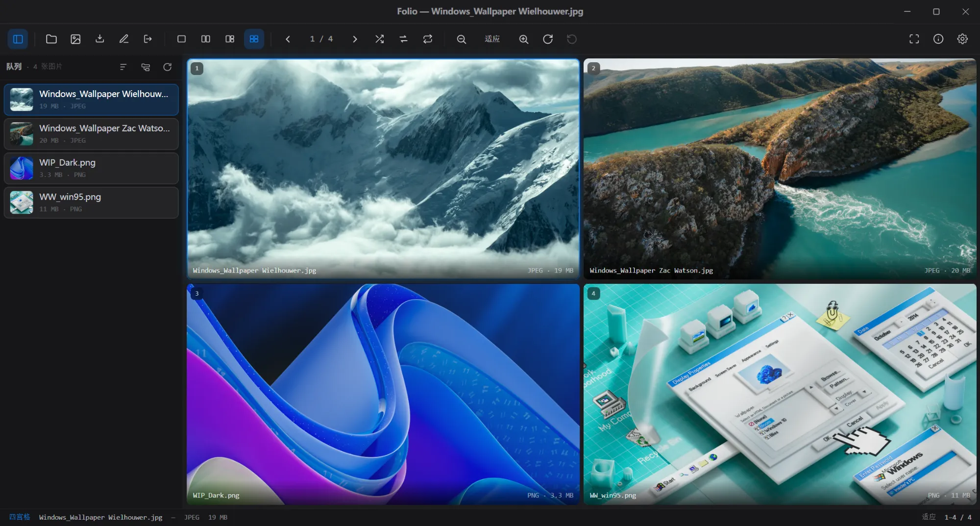Switch to one-plus-two panel layout

tap(230, 39)
